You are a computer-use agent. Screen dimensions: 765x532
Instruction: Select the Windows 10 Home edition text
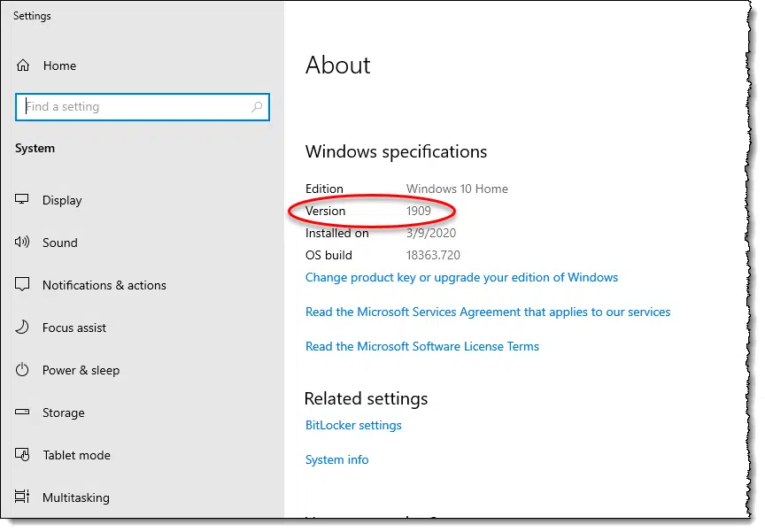tap(457, 189)
